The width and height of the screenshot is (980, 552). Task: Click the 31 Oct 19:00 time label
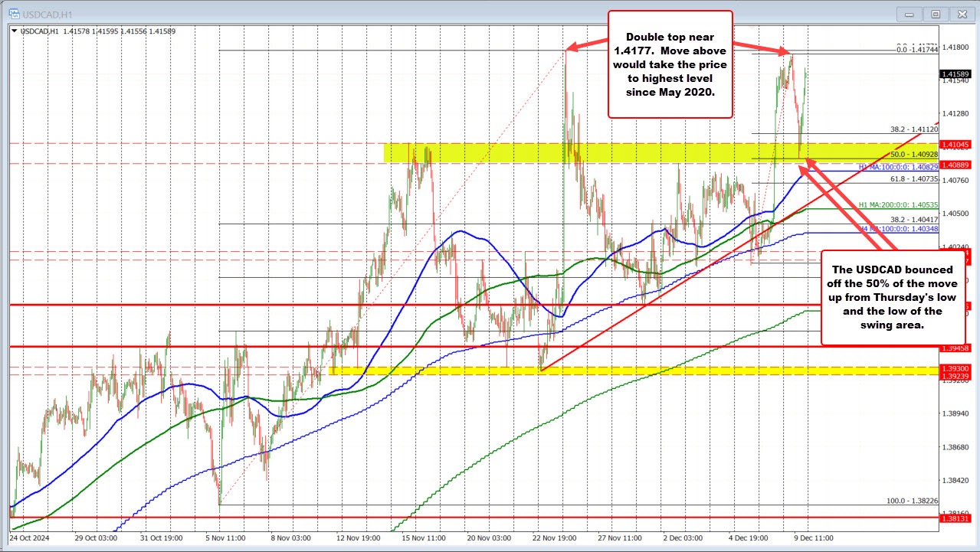160,538
